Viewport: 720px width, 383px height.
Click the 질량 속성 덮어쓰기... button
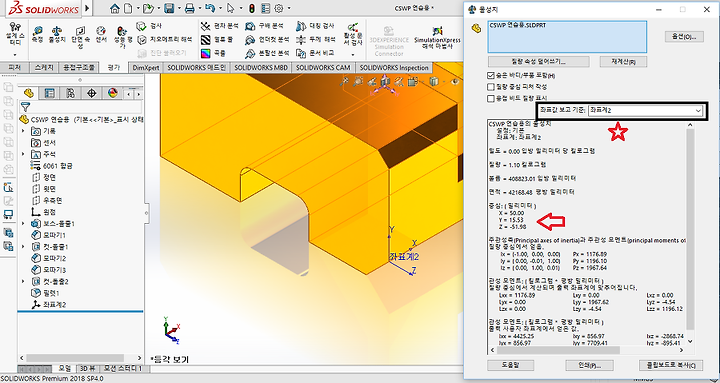pyautogui.click(x=538, y=61)
